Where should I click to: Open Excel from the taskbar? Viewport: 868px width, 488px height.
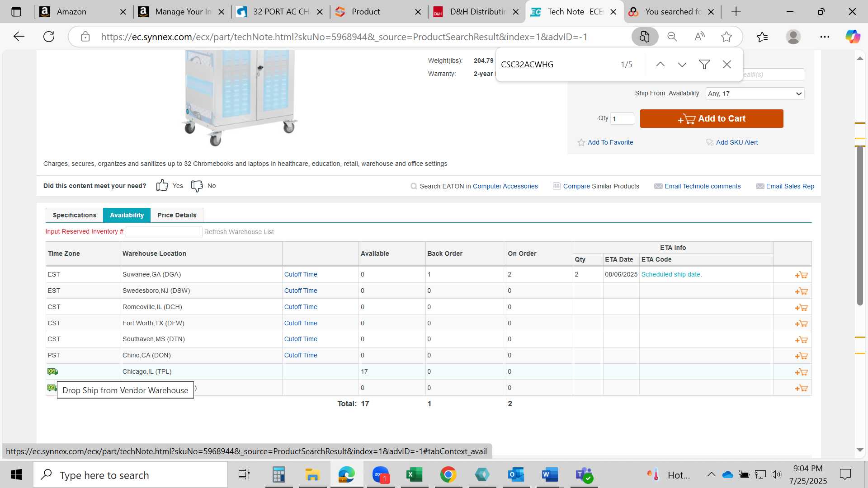(414, 475)
